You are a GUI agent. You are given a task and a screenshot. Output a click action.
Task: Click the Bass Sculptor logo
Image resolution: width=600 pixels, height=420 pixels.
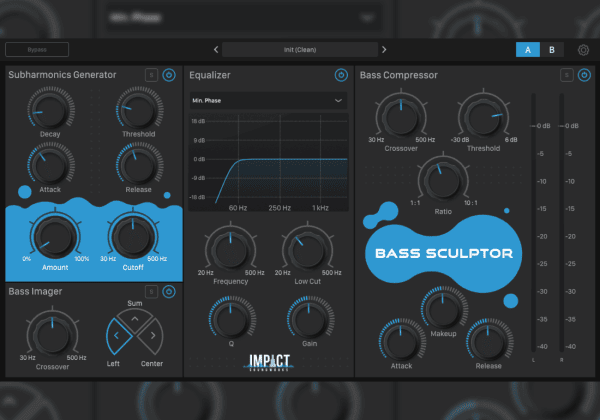click(444, 253)
